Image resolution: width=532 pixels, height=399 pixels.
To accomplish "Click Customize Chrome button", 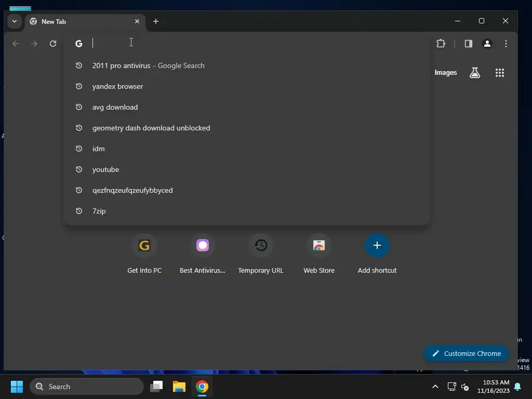I will (x=466, y=353).
